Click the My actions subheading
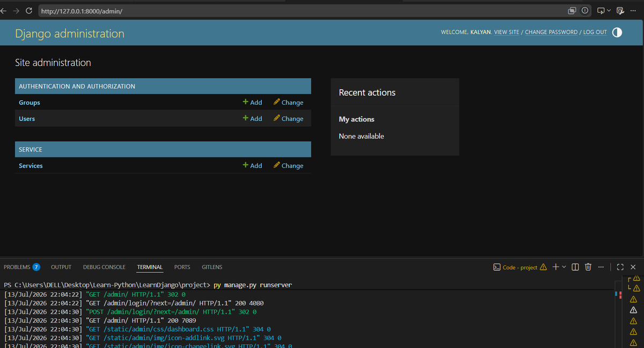 coord(356,119)
